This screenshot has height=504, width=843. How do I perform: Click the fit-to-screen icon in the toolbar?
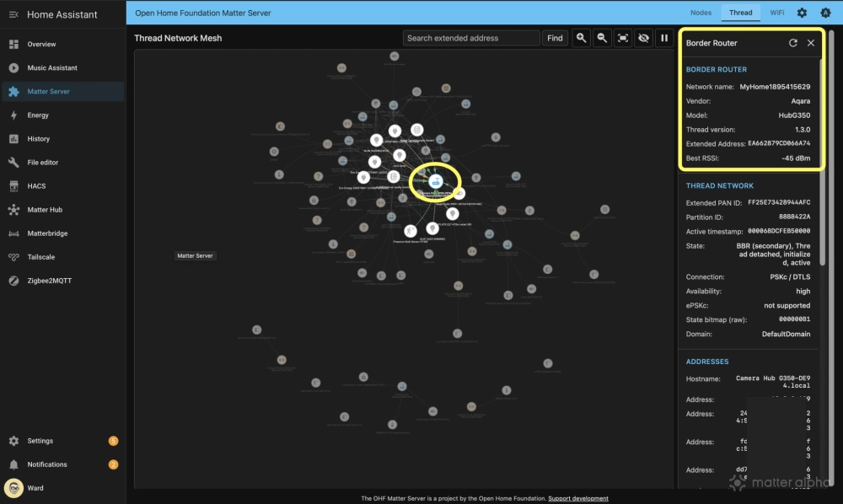point(625,38)
